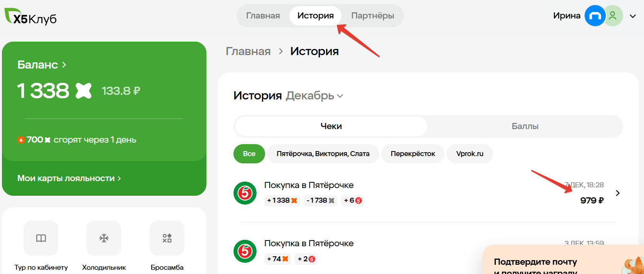
Task: Open the Партнёры navigation tab
Action: pyautogui.click(x=373, y=16)
